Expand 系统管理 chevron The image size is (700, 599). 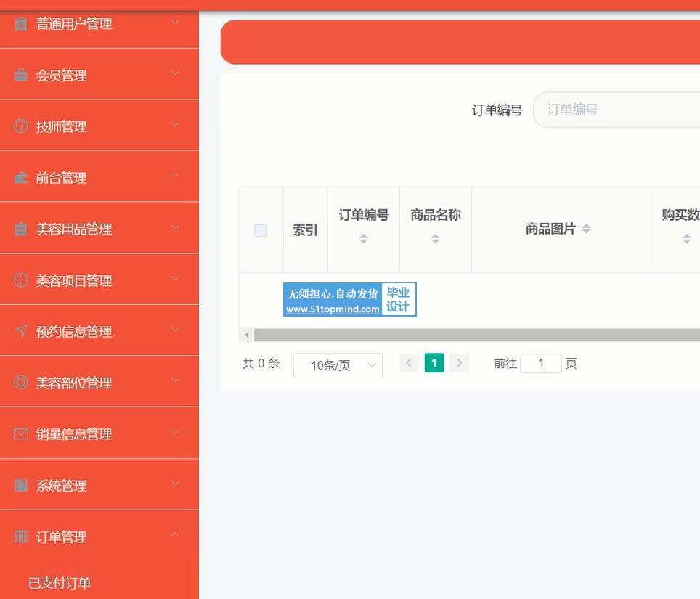tap(176, 483)
